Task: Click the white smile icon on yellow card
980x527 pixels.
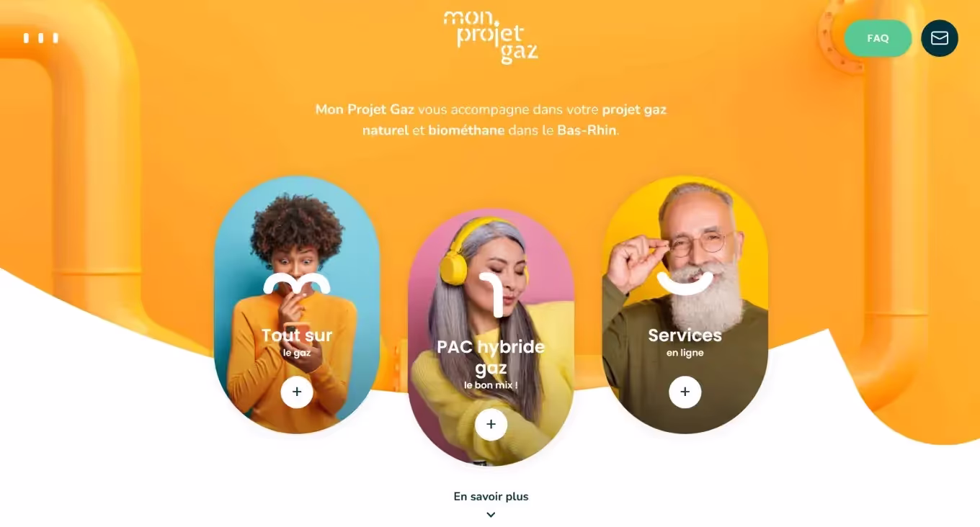Action: [685, 282]
